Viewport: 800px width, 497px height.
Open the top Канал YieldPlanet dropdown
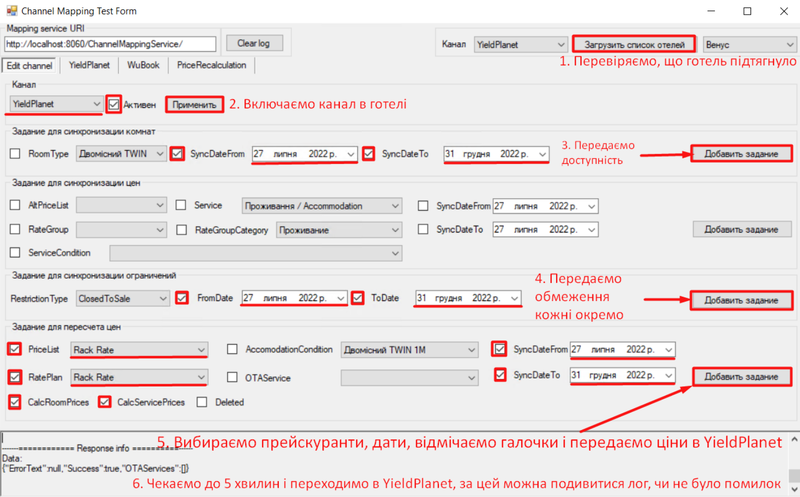point(559,45)
